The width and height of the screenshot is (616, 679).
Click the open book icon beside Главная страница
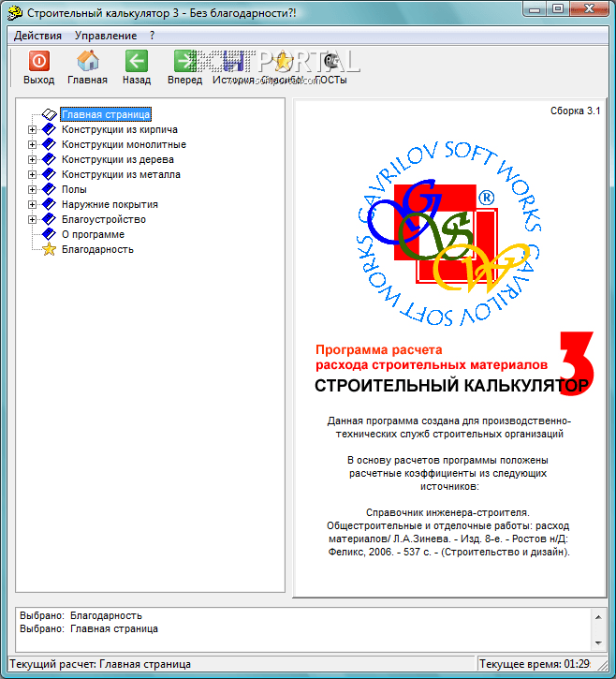coord(50,115)
